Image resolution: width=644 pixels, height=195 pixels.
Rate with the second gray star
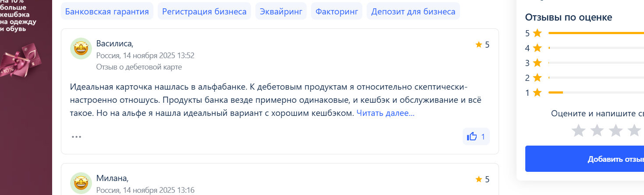click(598, 130)
